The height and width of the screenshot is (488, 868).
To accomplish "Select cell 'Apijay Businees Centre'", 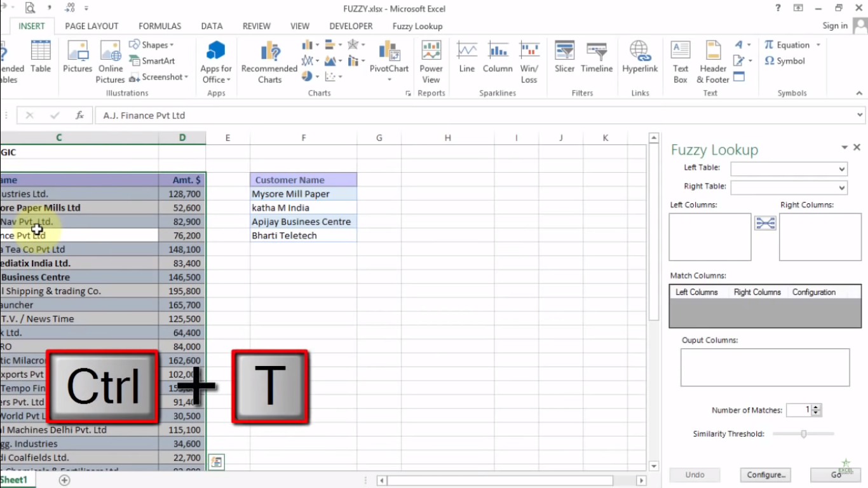I will tap(304, 222).
